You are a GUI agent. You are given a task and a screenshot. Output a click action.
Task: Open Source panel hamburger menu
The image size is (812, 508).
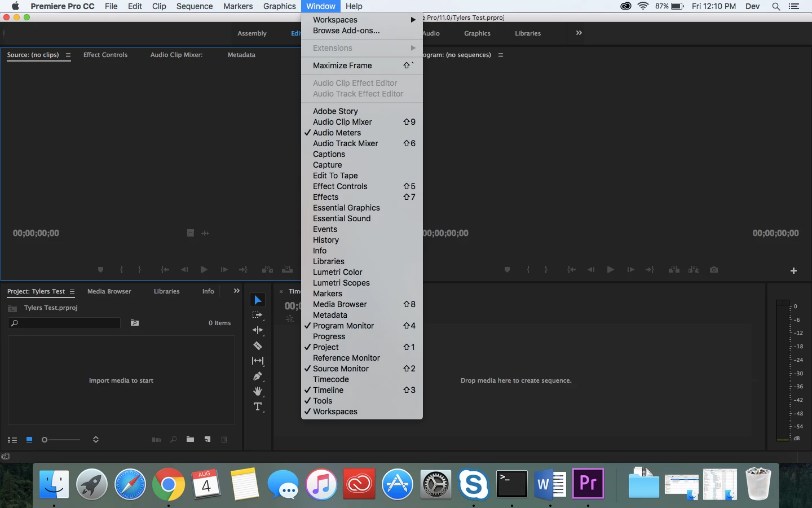point(68,55)
